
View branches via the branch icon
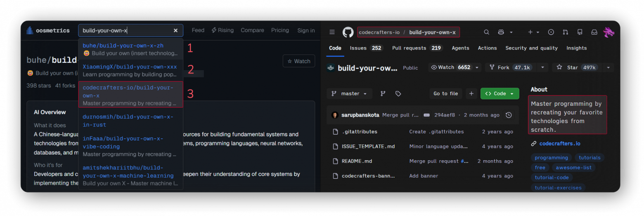(x=383, y=94)
